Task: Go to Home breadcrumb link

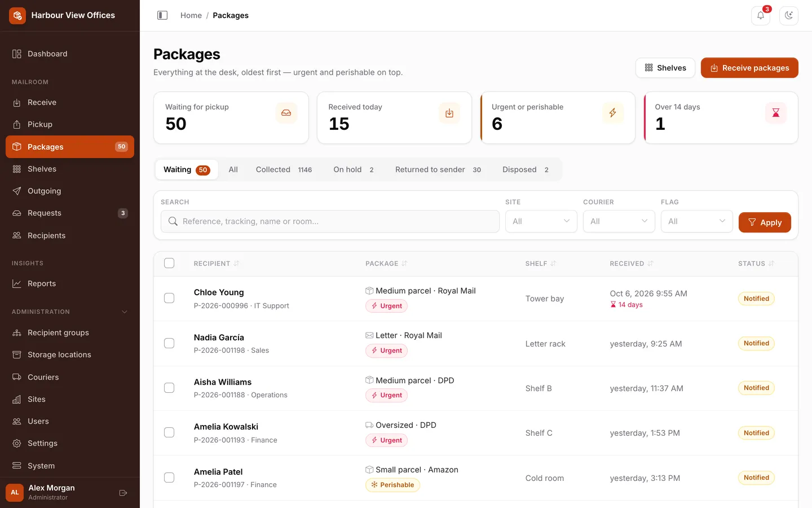Action: coord(191,15)
